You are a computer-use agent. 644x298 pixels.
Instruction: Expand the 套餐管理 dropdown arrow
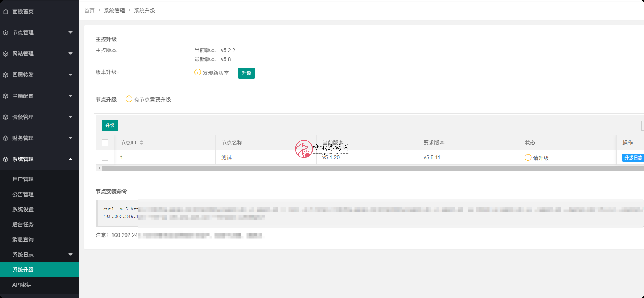71,117
